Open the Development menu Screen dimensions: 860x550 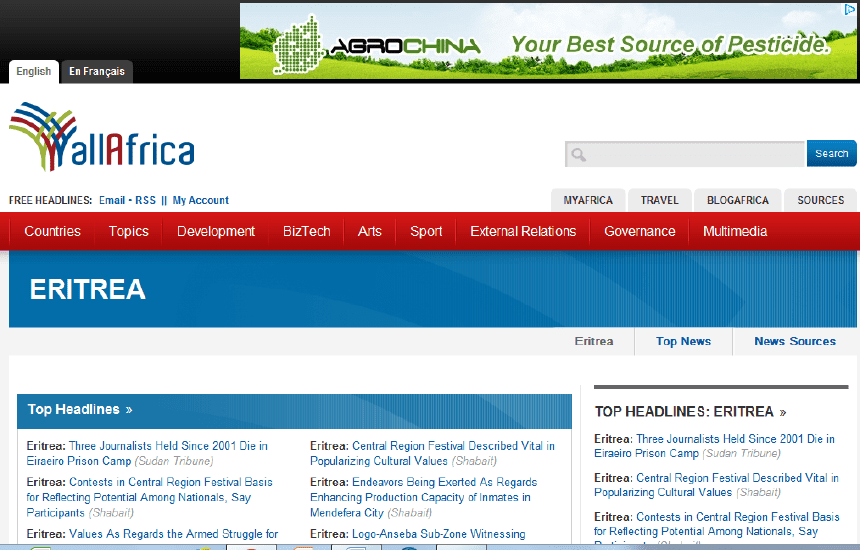216,231
